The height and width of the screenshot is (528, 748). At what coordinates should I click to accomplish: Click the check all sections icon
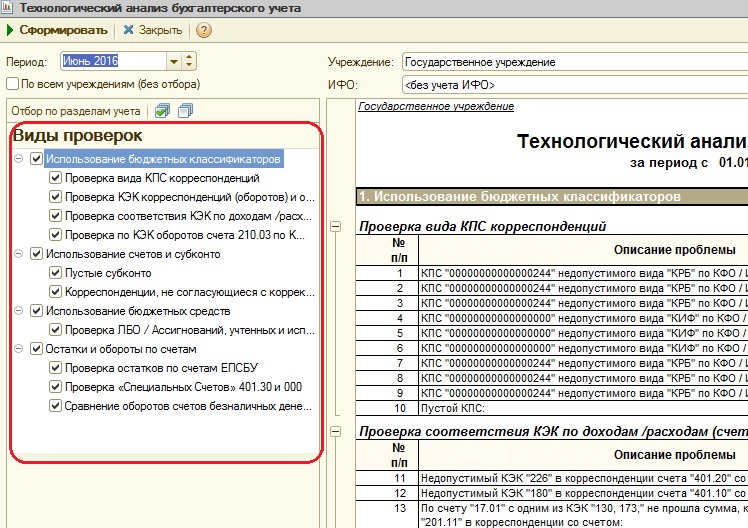tap(162, 111)
